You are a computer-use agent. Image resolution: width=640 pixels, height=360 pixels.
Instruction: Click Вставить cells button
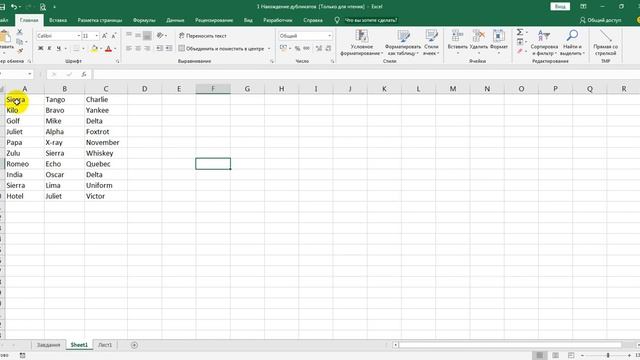[x=458, y=42]
